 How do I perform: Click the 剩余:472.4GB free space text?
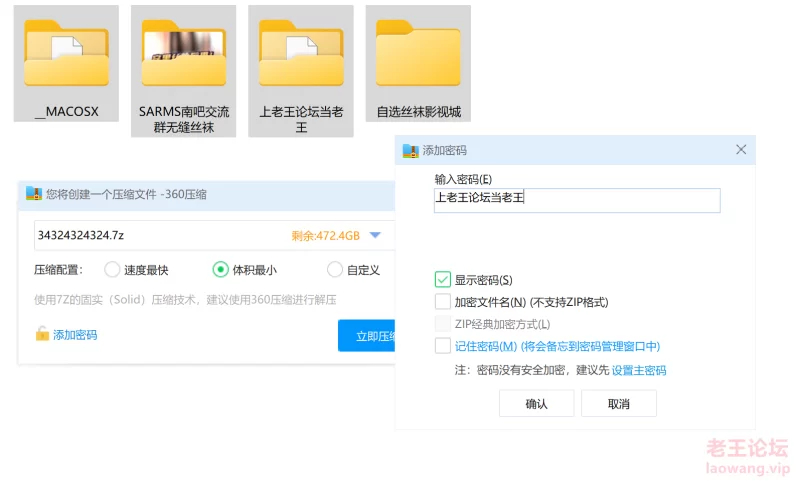(x=326, y=236)
